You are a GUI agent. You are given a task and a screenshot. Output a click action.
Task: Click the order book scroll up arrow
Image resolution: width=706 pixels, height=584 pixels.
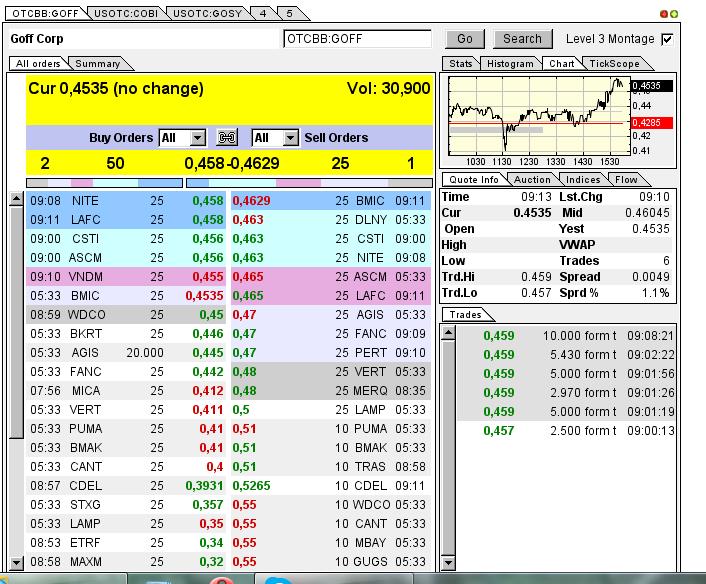16,199
